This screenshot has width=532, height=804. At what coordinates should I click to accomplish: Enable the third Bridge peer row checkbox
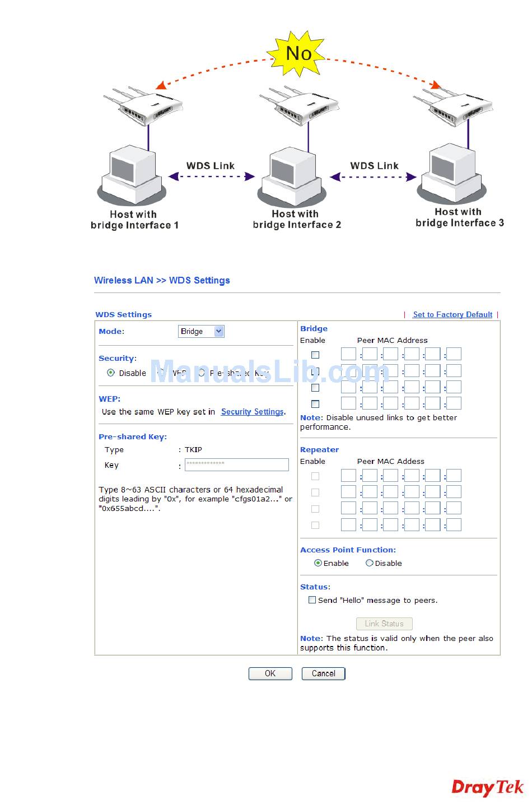click(315, 387)
